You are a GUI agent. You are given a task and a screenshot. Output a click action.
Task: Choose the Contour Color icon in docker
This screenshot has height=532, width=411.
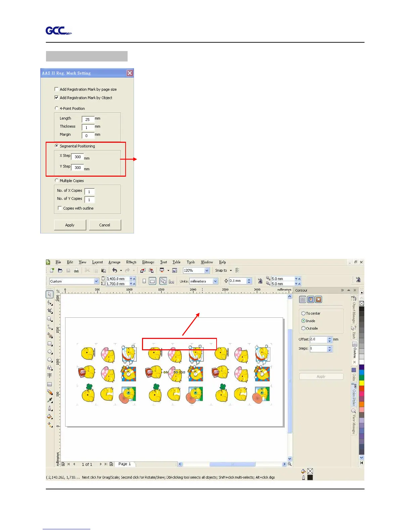311,299
